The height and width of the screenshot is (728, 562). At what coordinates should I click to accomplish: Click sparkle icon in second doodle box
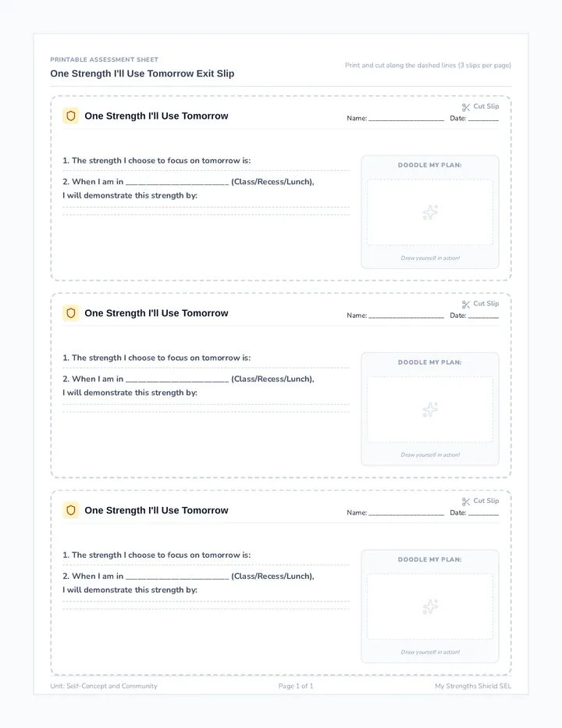pyautogui.click(x=430, y=410)
